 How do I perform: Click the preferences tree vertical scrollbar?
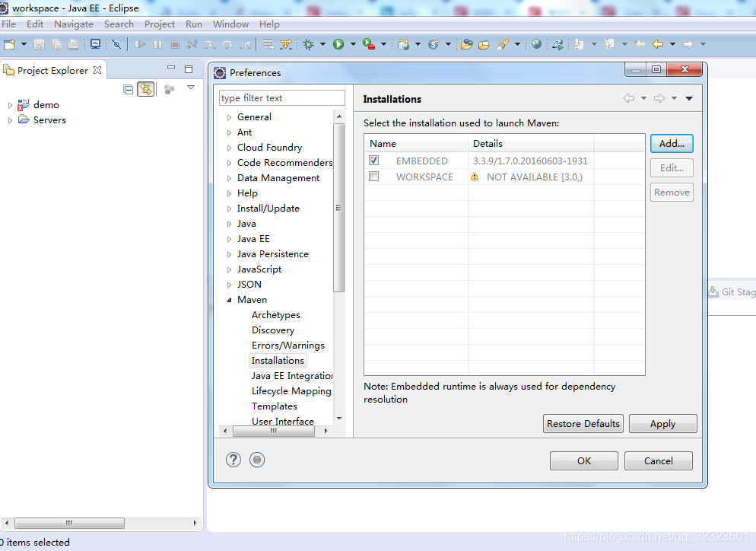pyautogui.click(x=339, y=208)
